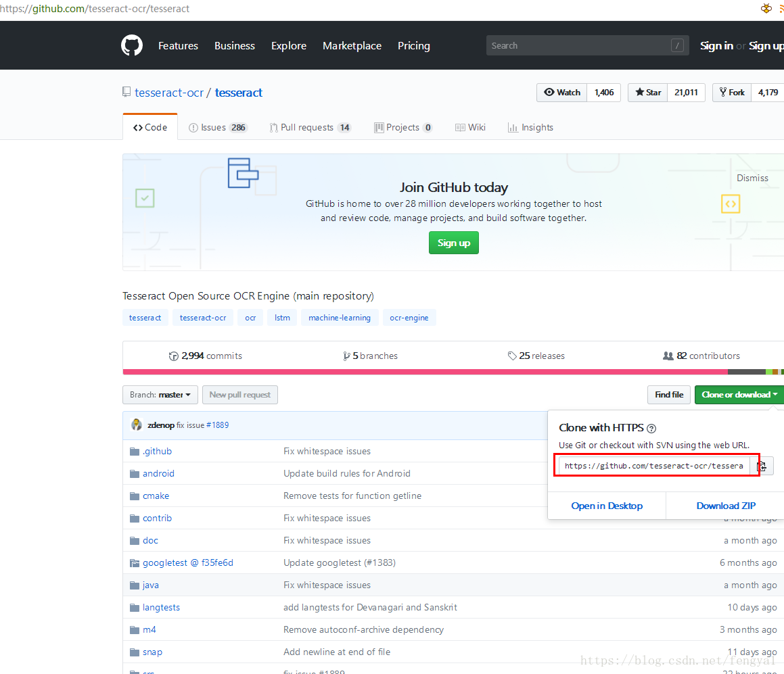Screen dimensions: 784x674
Task: Open the 82 contributors link
Action: [701, 356]
